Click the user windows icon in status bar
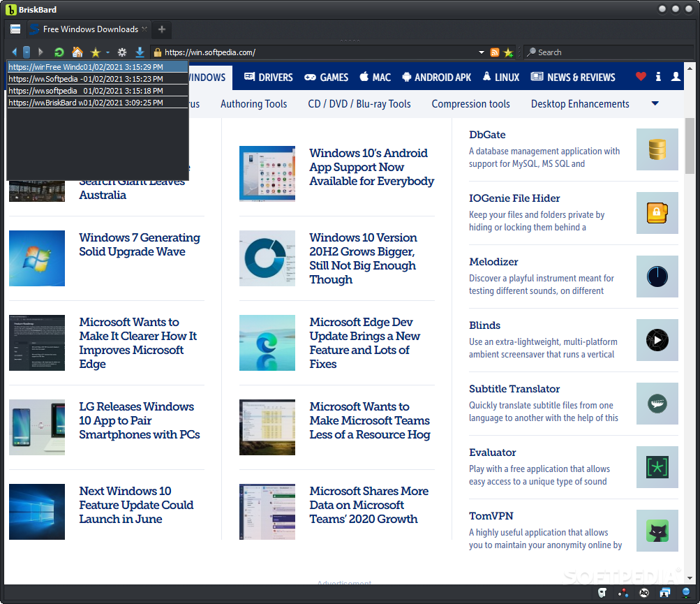This screenshot has height=604, width=700. 664,593
